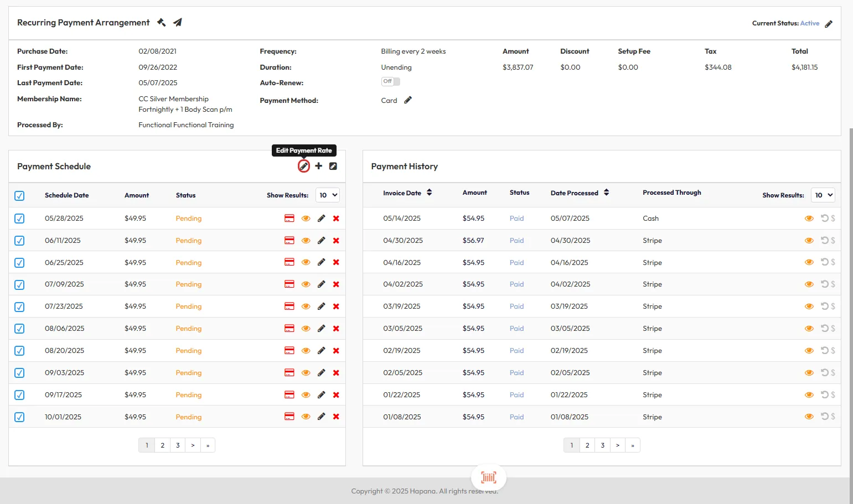Click the barcode scanner floating button
Image resolution: width=853 pixels, height=504 pixels.
coord(488,477)
